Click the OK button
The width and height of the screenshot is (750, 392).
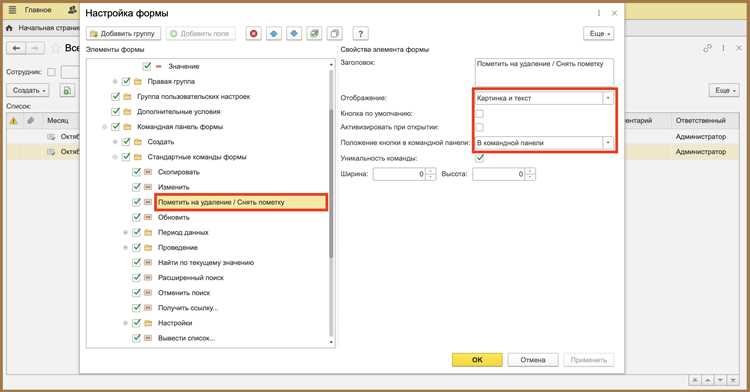[x=477, y=360]
